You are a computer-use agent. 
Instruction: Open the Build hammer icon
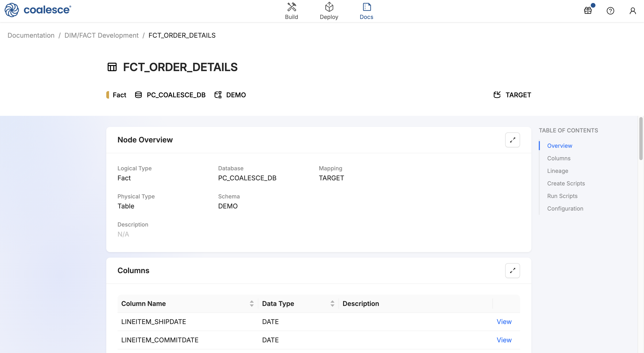tap(292, 7)
